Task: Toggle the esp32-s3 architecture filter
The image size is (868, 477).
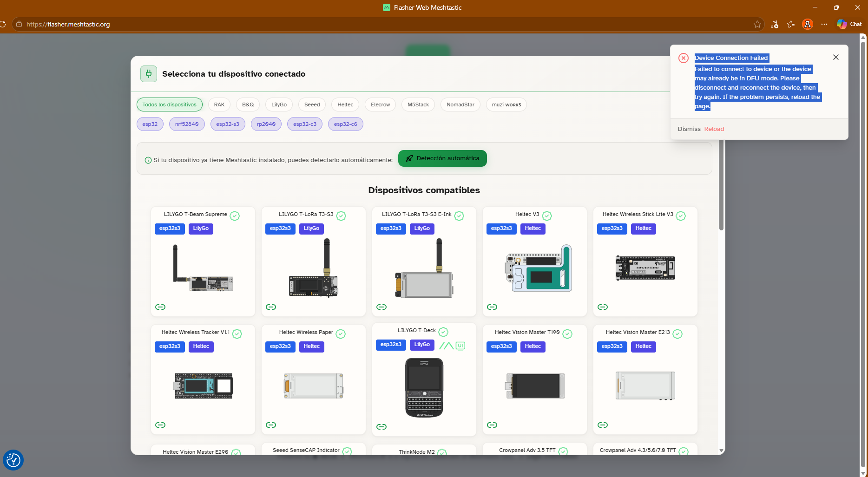Action: [228, 124]
